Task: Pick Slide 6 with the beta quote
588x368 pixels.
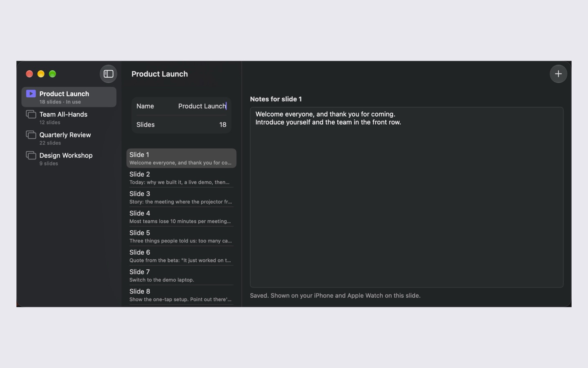Action: tap(181, 256)
